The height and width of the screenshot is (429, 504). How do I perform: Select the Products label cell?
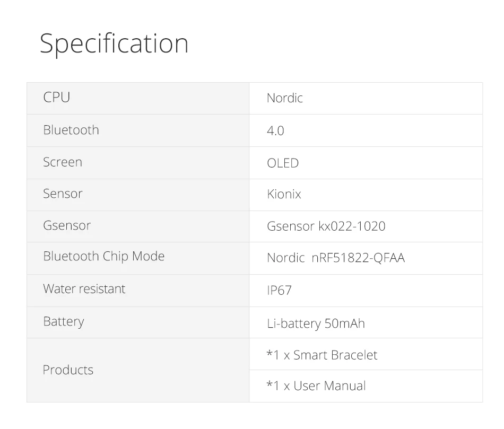[x=68, y=370]
